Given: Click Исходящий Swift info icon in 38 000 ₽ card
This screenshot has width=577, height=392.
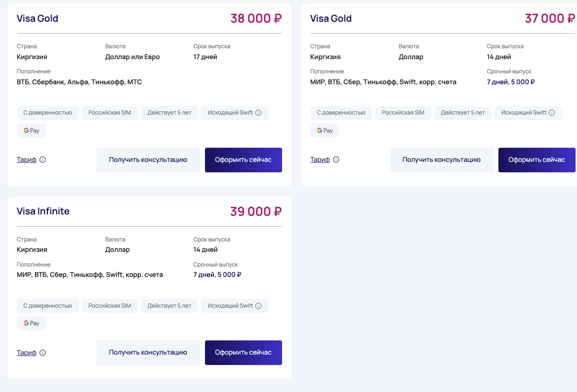Looking at the screenshot, I should (258, 113).
